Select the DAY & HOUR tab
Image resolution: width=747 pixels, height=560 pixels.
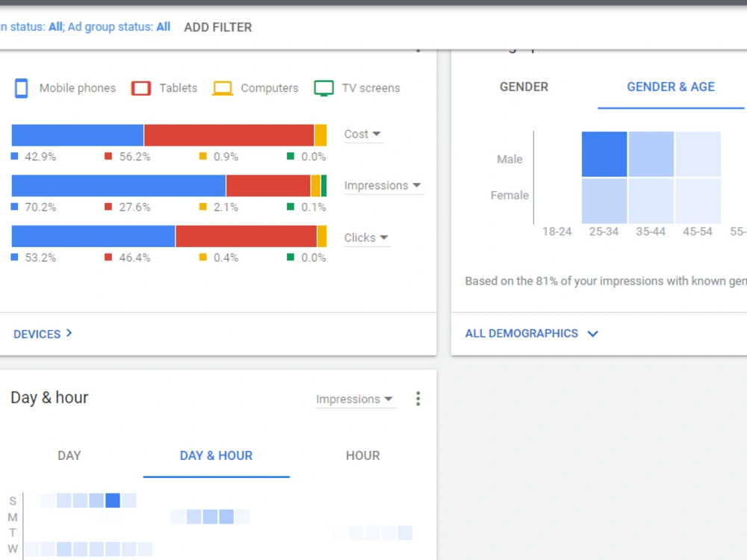217,455
